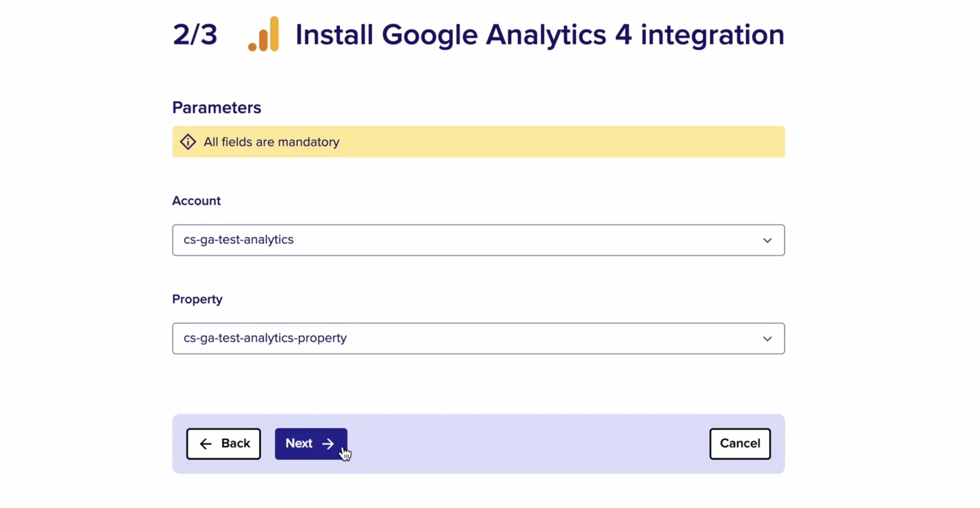
Task: Click the "Property" field label
Action: (x=197, y=300)
